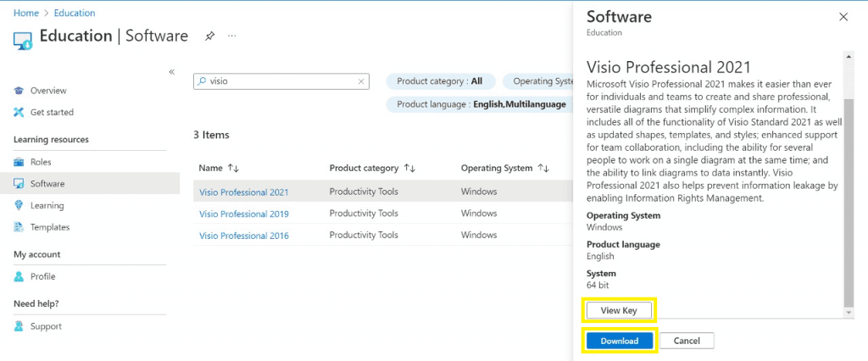Open Overview in the left sidebar
This screenshot has height=361, width=868.
click(x=47, y=91)
